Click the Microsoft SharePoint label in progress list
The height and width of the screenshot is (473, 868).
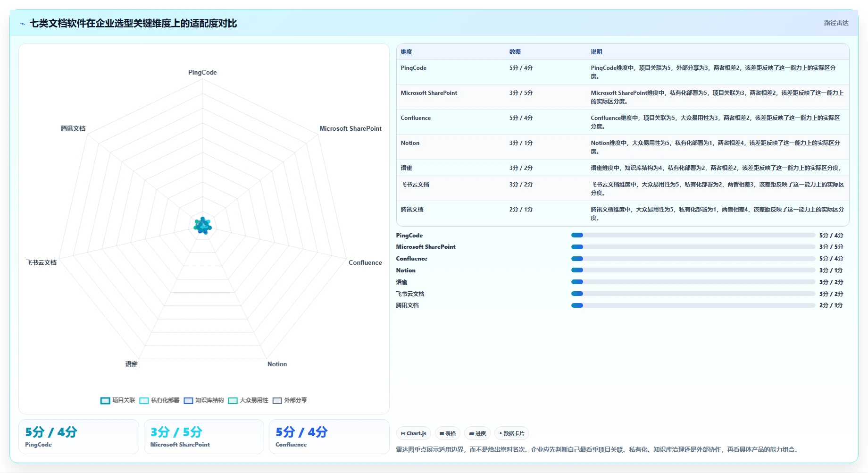pyautogui.click(x=426, y=247)
